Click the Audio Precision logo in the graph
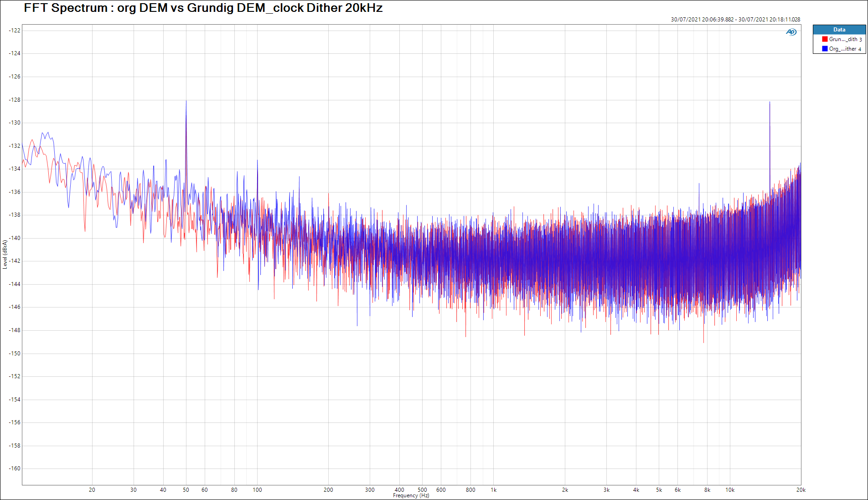The width and height of the screenshot is (868, 500). [791, 32]
